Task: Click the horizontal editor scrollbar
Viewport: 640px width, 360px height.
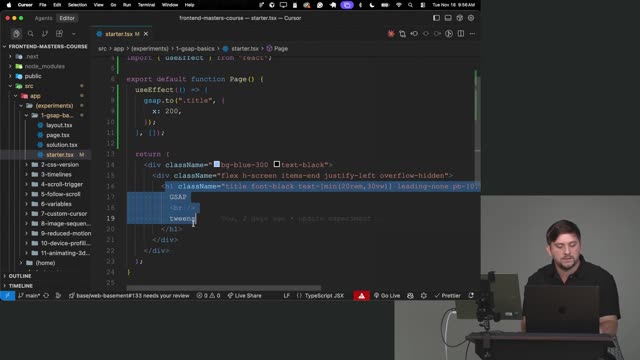Action: (x=224, y=288)
